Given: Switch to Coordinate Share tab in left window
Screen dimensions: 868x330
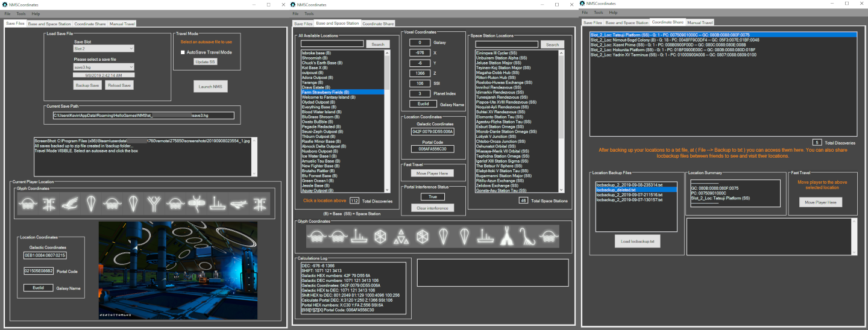Looking at the screenshot, I should 91,23.
